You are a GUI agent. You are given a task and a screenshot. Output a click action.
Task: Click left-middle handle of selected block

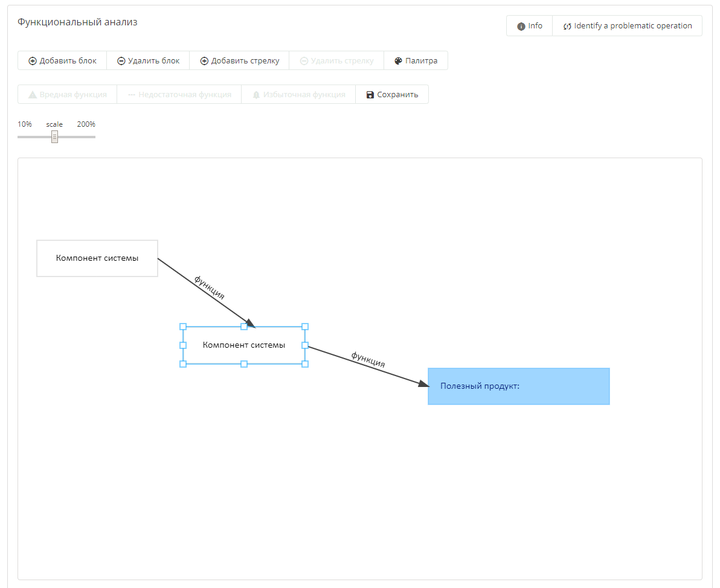click(183, 345)
